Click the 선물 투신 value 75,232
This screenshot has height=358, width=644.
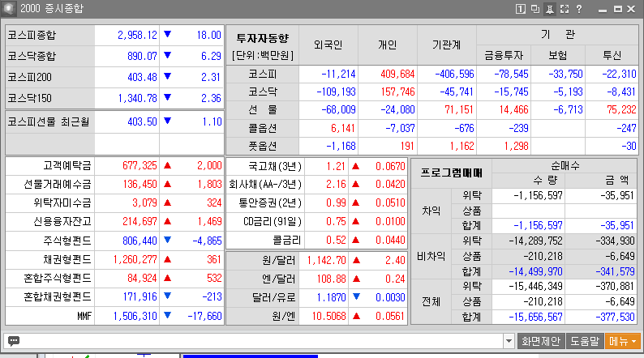621,110
